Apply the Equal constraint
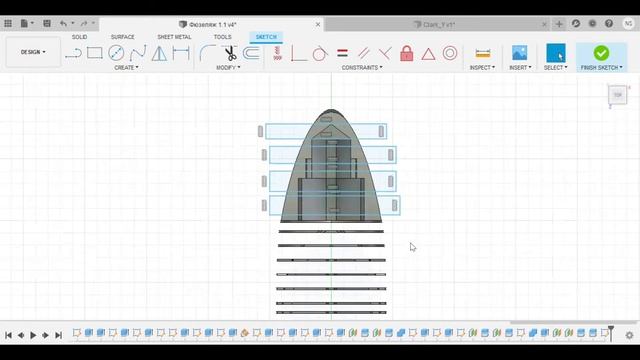The image size is (640, 360). point(342,53)
